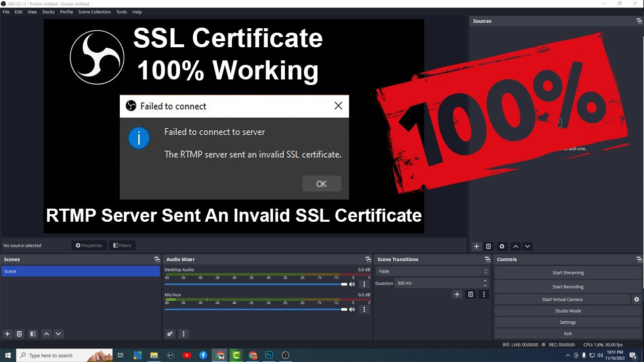644x362 pixels.
Task: Open the Docks menu
Action: [48, 12]
